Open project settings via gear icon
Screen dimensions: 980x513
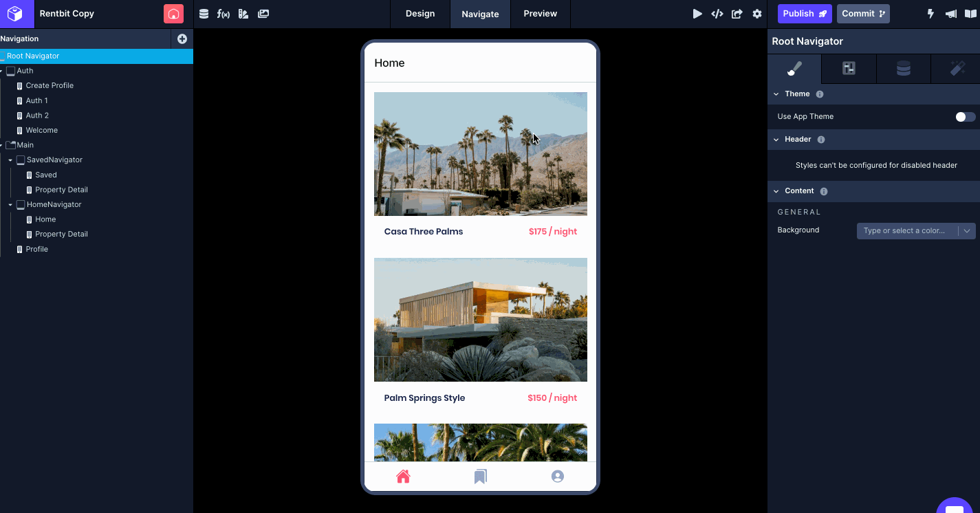[x=756, y=13]
